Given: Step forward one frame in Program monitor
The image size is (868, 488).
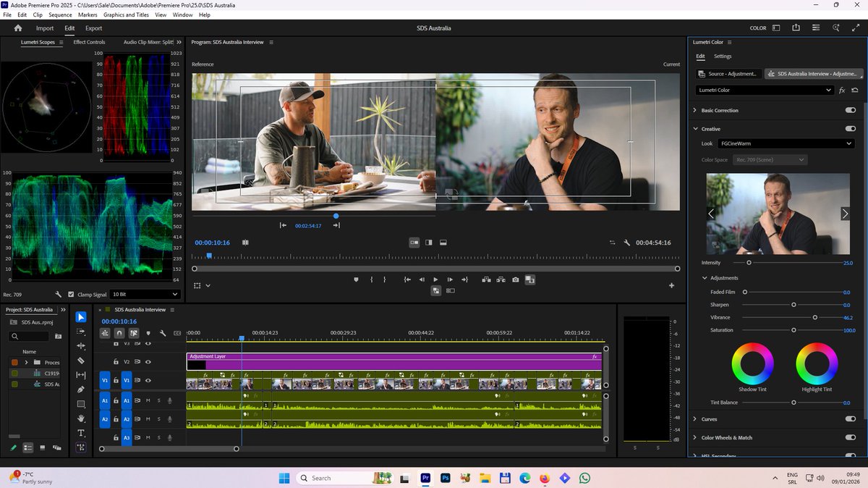Looking at the screenshot, I should pos(450,279).
